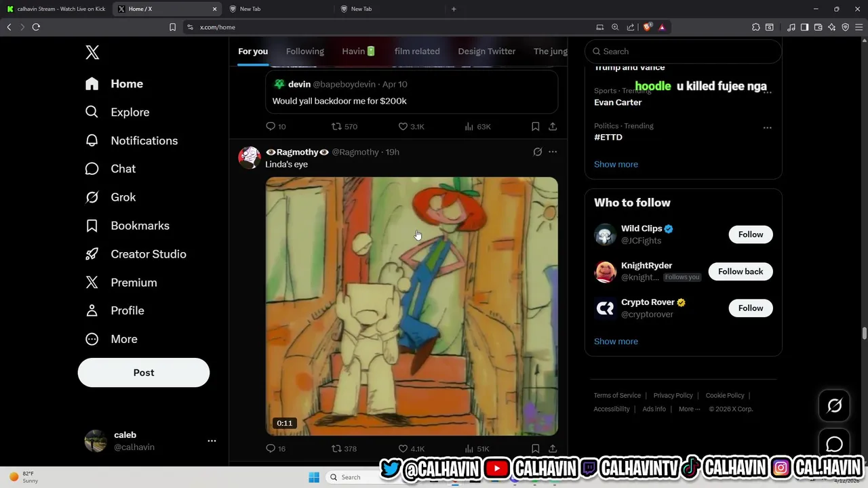Like the post with 3.1K likes
The height and width of the screenshot is (488, 868).
[411, 127]
